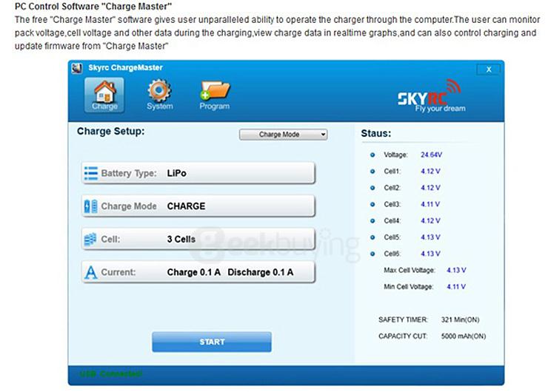The image size is (548, 392).
Task: Click the SAFETY TIMER 321 Min(ON) value
Action: pos(460,320)
